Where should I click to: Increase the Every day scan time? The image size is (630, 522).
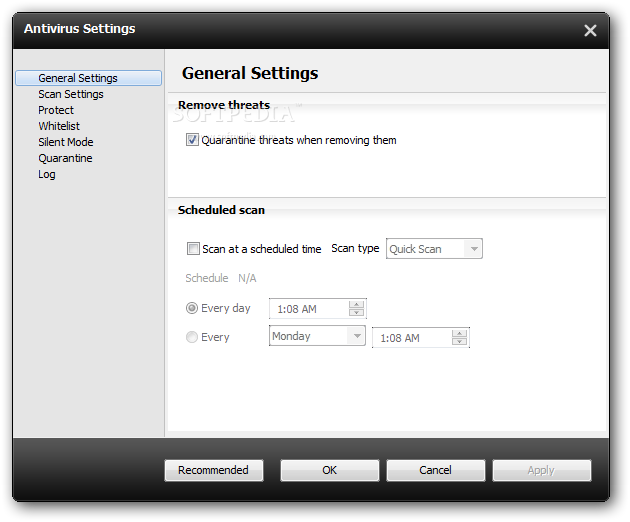(x=356, y=304)
